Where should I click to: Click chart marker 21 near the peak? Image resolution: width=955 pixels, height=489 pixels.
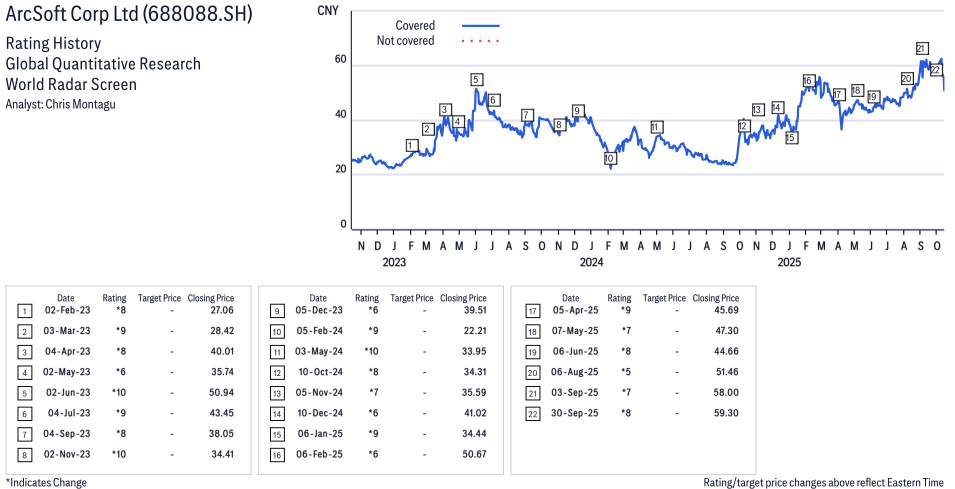pos(921,49)
